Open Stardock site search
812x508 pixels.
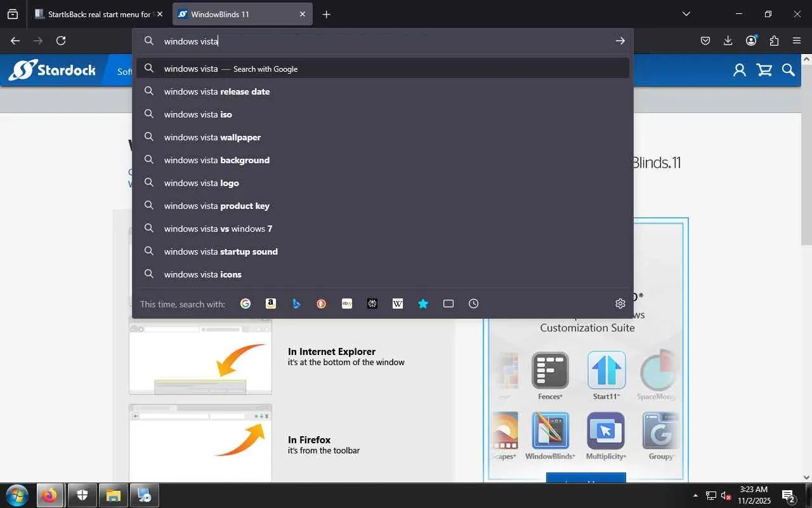pos(789,70)
